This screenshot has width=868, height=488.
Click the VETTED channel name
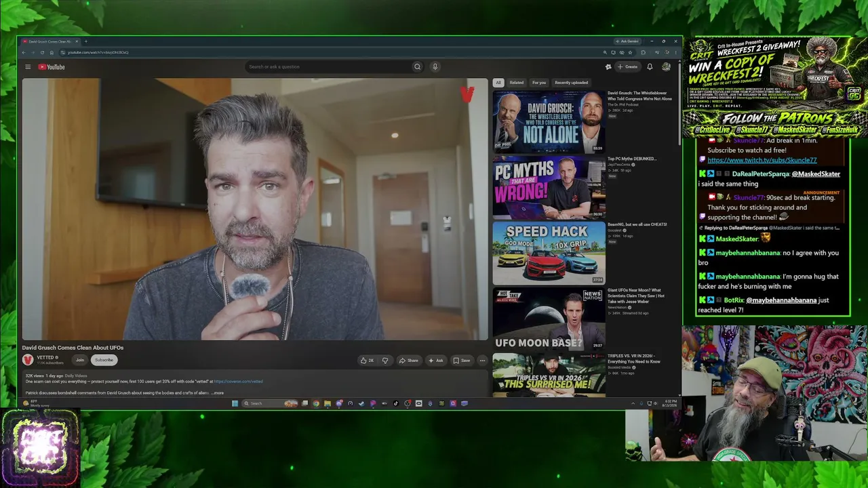click(x=45, y=357)
